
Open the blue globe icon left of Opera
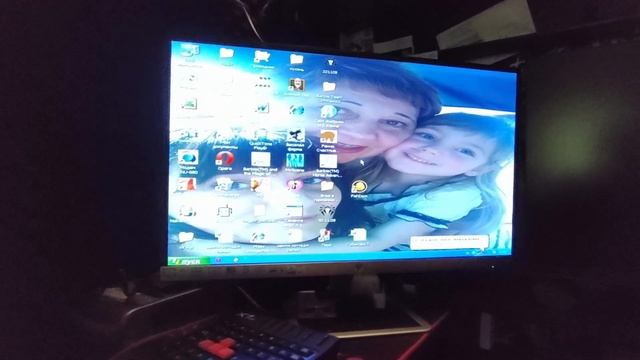tap(188, 158)
